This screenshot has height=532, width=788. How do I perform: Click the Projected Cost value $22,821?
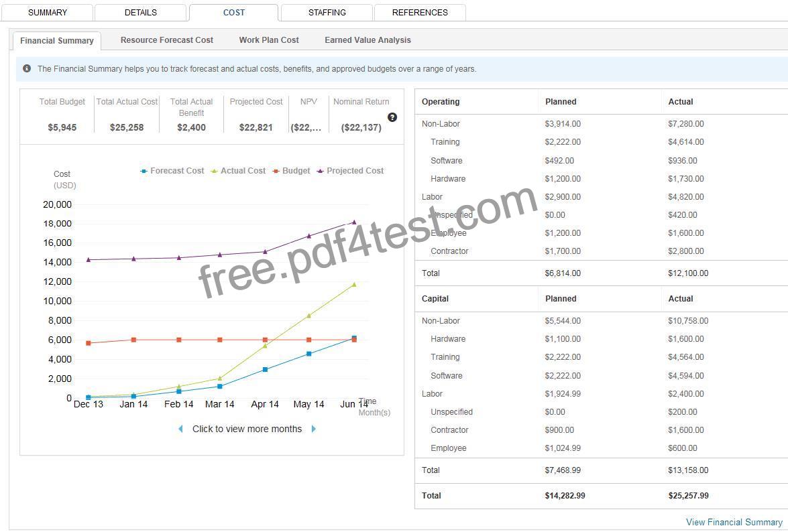tap(256, 127)
